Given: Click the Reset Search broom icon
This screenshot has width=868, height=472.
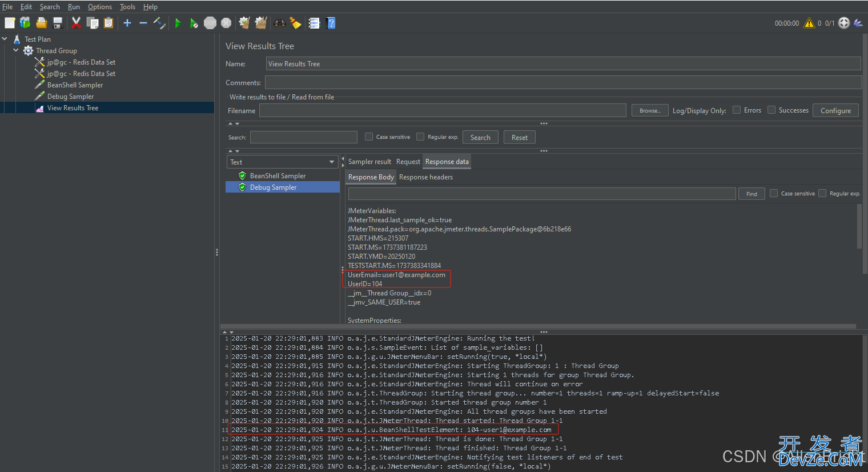Looking at the screenshot, I should (295, 23).
